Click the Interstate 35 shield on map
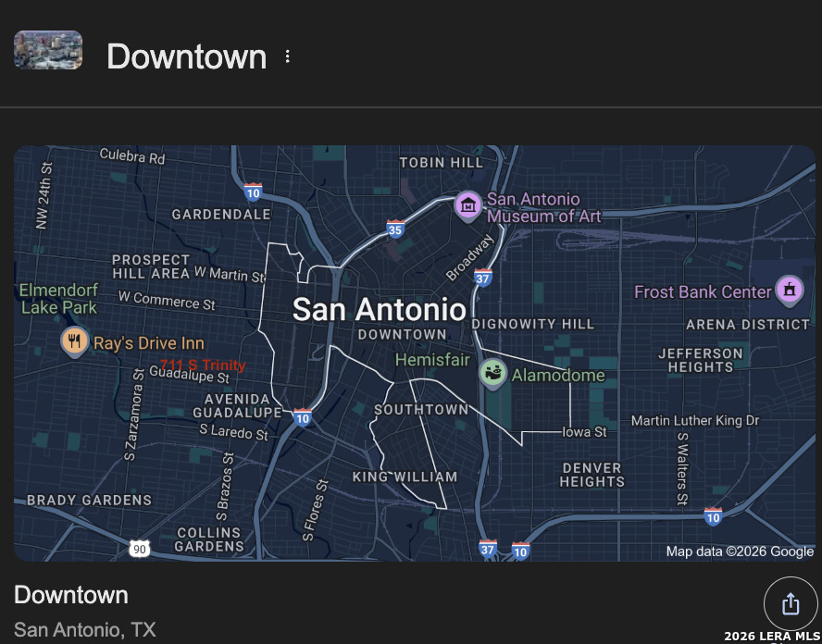Image resolution: width=822 pixels, height=644 pixels. [395, 229]
